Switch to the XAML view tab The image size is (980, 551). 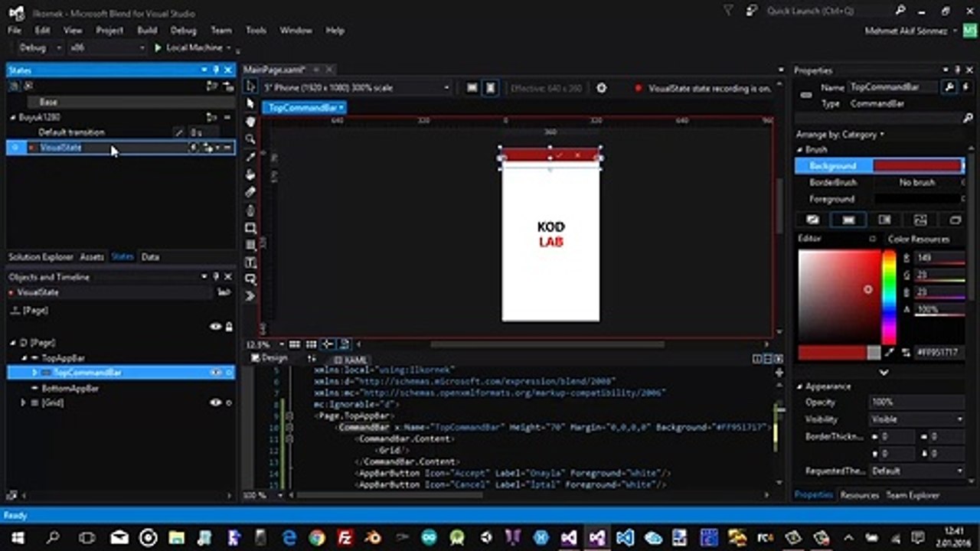click(x=349, y=359)
